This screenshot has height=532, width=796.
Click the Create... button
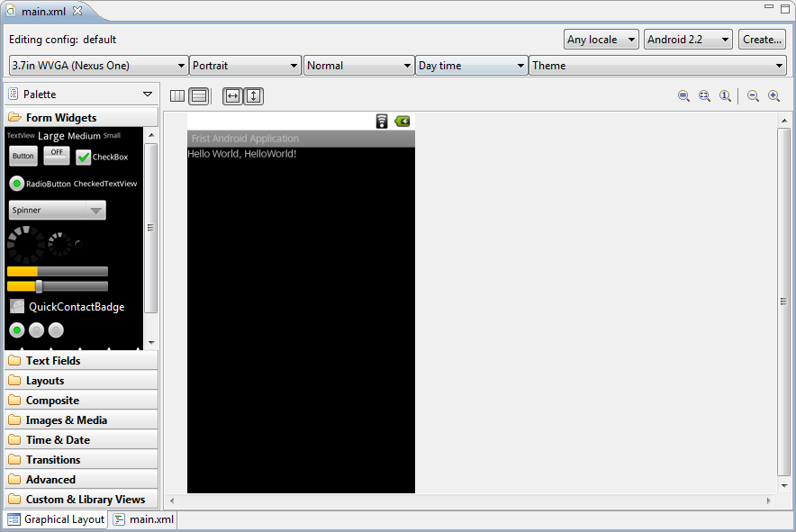point(762,39)
